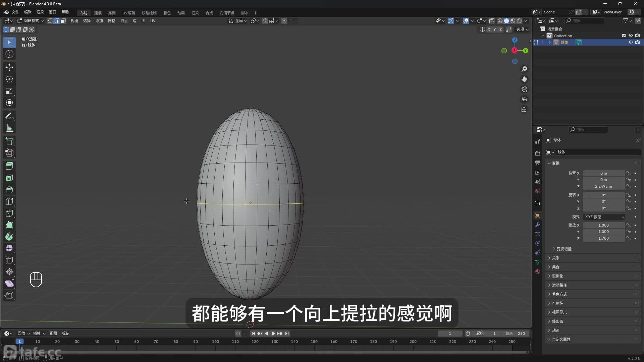
Task: Enable edge select mode in the header
Action: pos(56,20)
